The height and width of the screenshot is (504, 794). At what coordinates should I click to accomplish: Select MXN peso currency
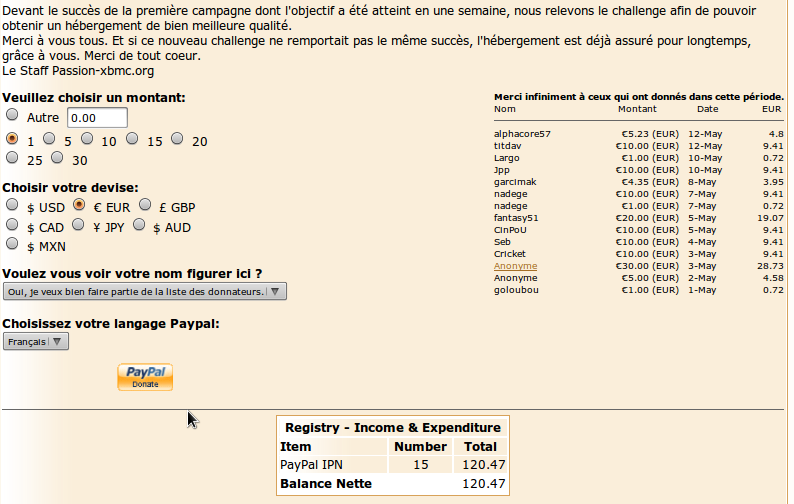click(13, 243)
